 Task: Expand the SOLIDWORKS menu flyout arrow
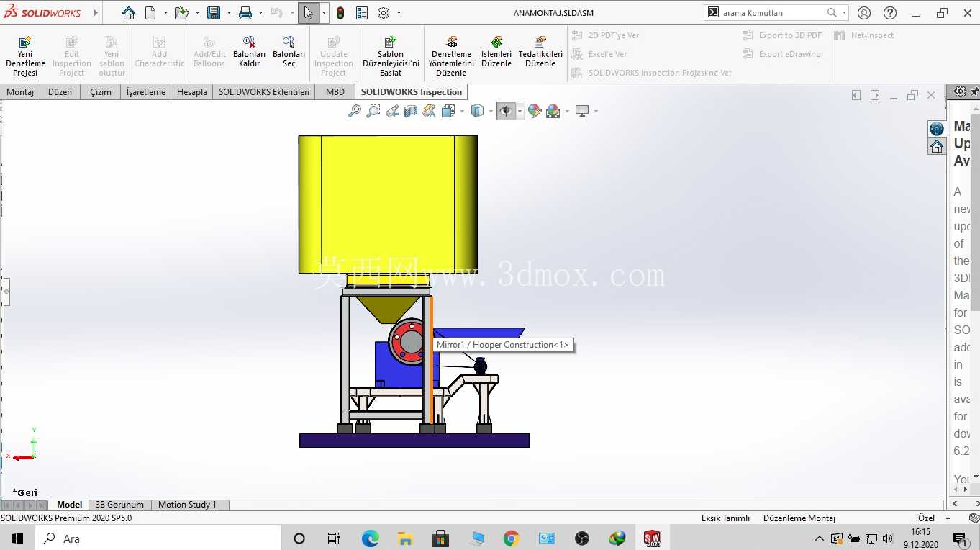click(x=96, y=13)
